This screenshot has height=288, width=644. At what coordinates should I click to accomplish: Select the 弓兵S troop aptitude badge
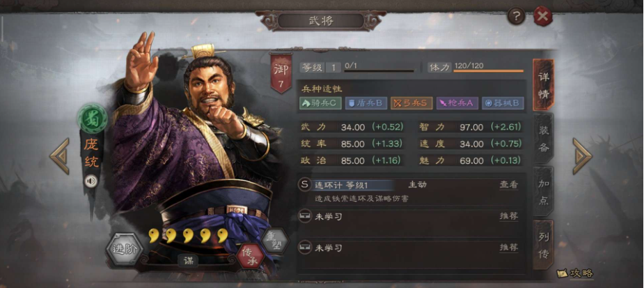411,103
